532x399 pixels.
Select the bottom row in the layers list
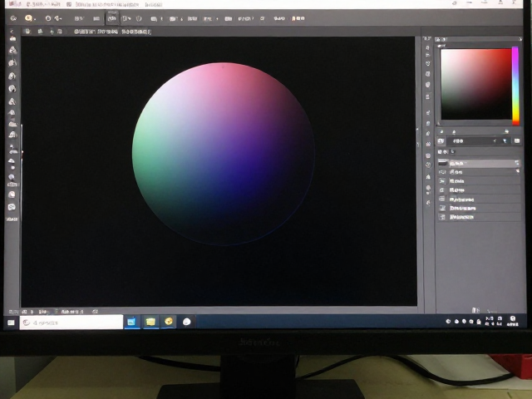pos(479,217)
